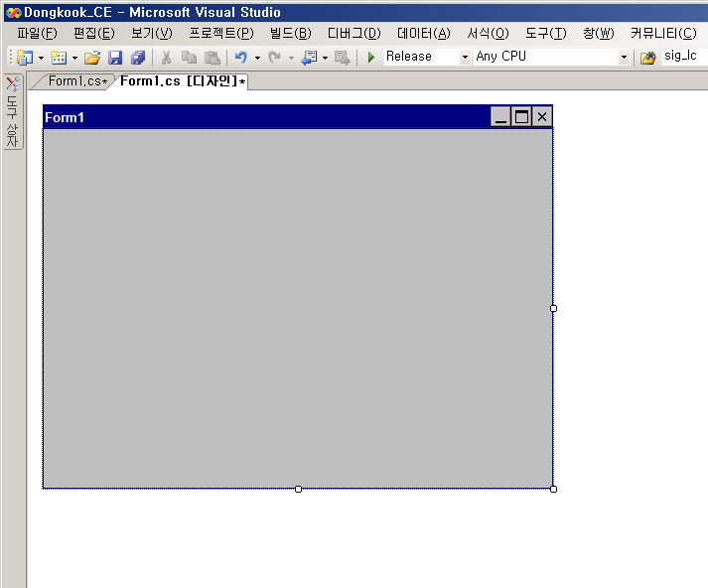Click the right-edge resize handle of Form1
This screenshot has height=588, width=708.
[x=553, y=308]
